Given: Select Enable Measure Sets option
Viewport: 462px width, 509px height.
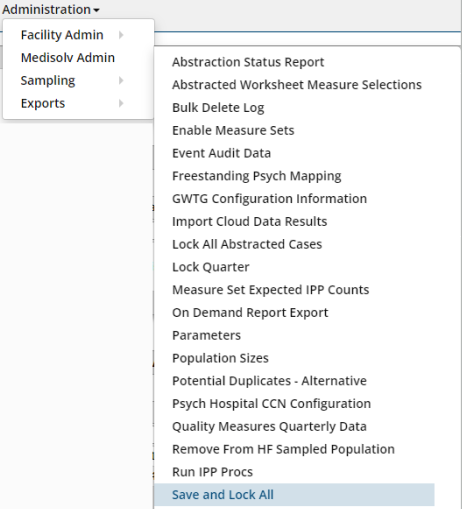Looking at the screenshot, I should click(x=233, y=130).
